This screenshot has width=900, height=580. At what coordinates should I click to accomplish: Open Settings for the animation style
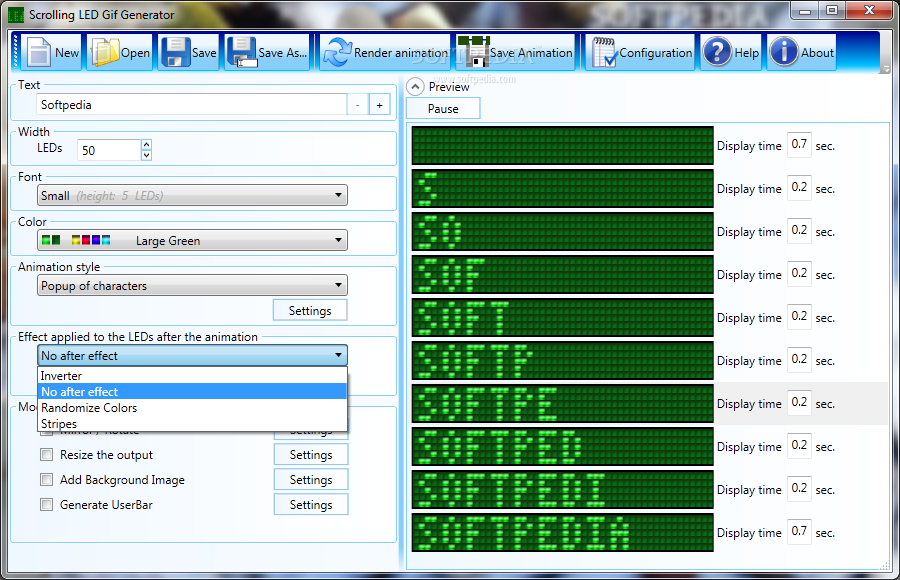click(x=310, y=311)
